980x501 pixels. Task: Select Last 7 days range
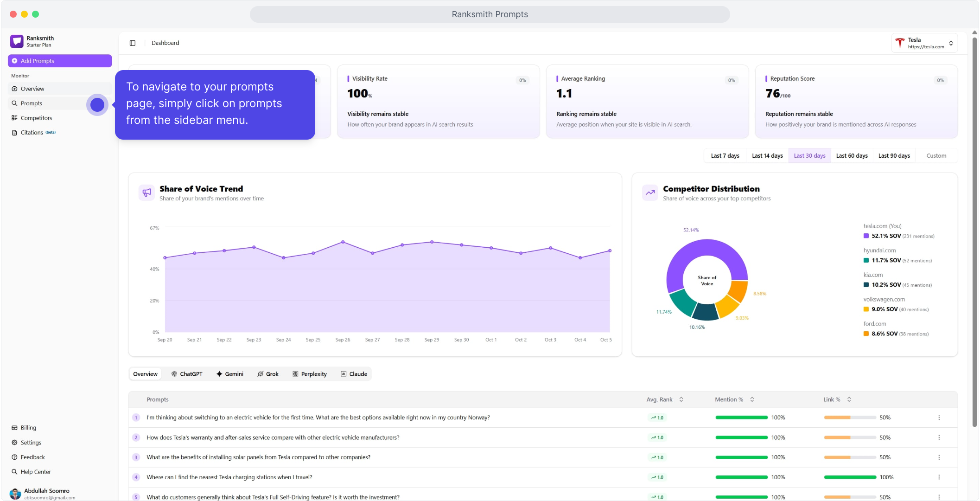[x=725, y=156]
